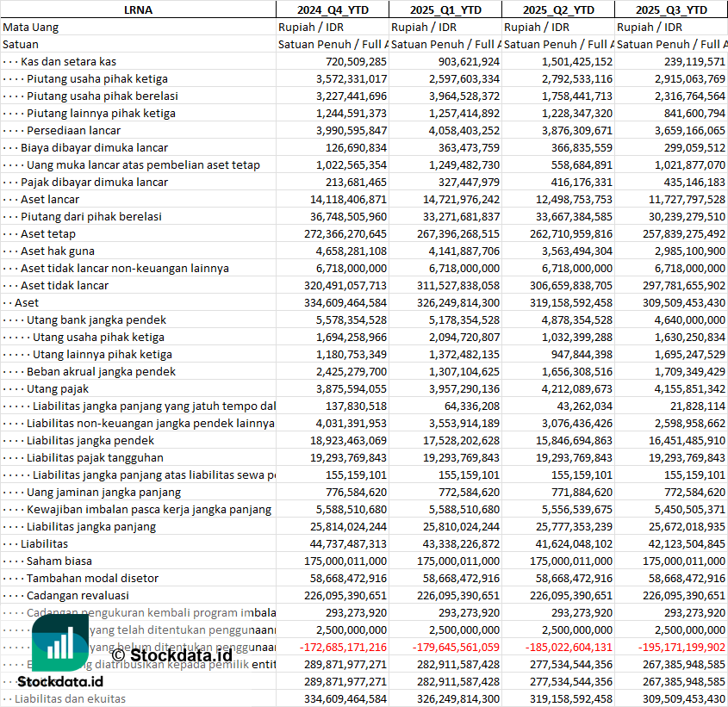Select Kas dan setara kas label
The width and height of the screenshot is (728, 707).
68,61
